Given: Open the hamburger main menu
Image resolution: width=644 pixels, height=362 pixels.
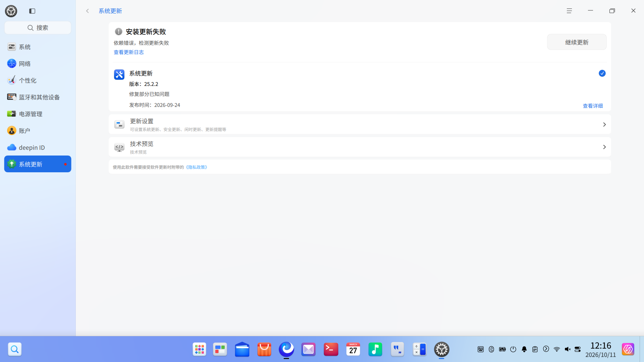Looking at the screenshot, I should 569,11.
